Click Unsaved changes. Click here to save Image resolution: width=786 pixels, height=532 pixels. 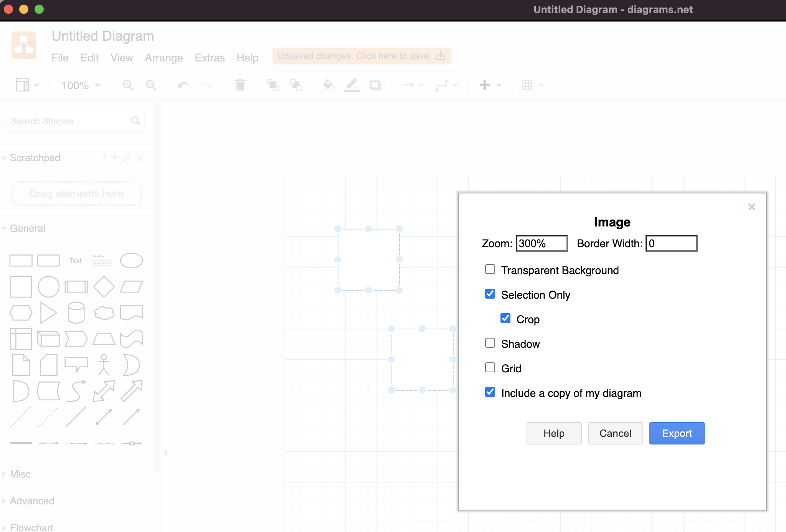pos(361,56)
